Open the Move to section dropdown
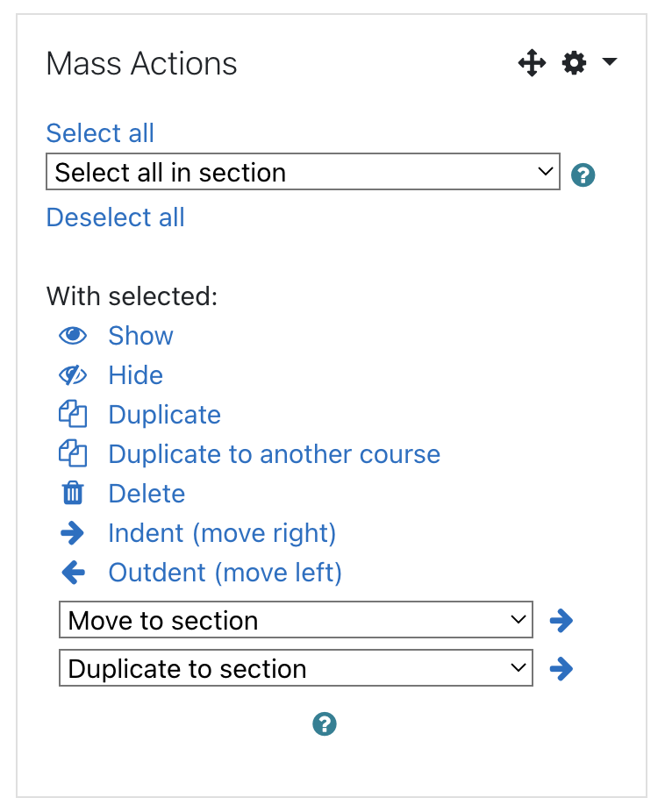The width and height of the screenshot is (665, 812). pos(296,620)
